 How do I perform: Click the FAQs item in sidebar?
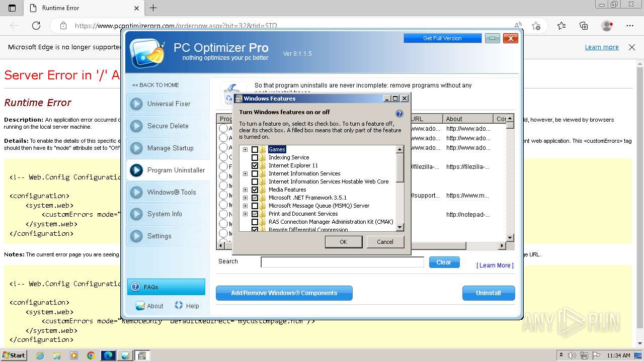click(x=166, y=287)
